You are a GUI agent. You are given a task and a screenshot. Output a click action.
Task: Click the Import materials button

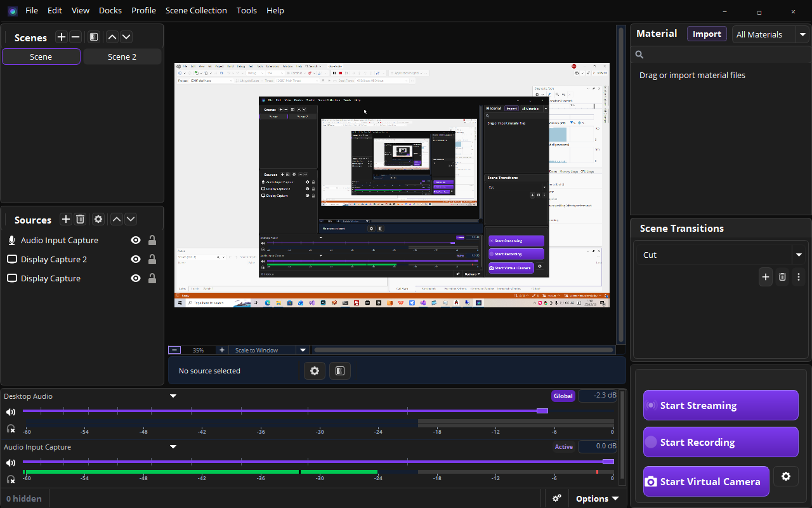707,34
